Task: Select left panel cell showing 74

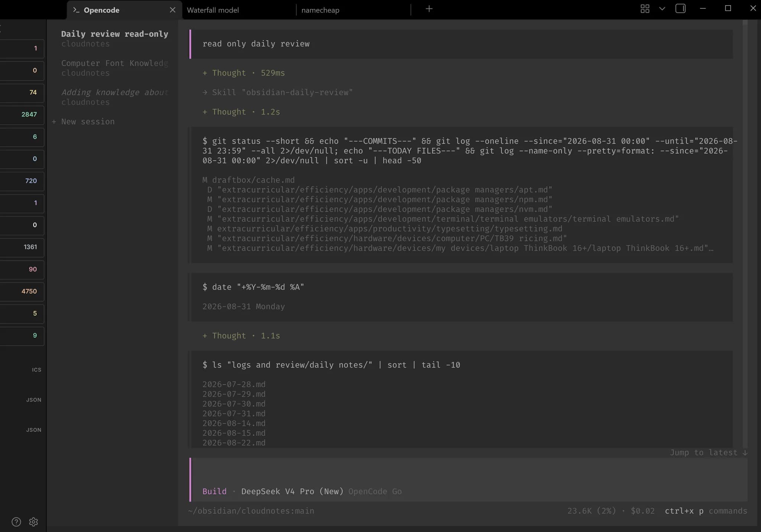Action: [22, 93]
